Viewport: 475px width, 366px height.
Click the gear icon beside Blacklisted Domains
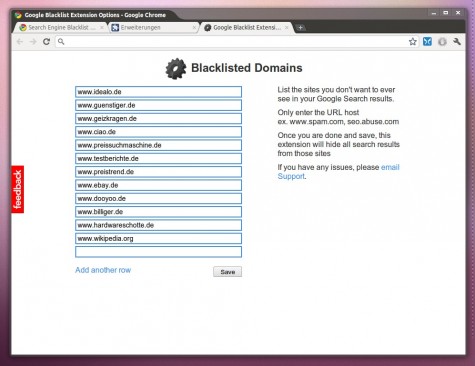coord(176,69)
